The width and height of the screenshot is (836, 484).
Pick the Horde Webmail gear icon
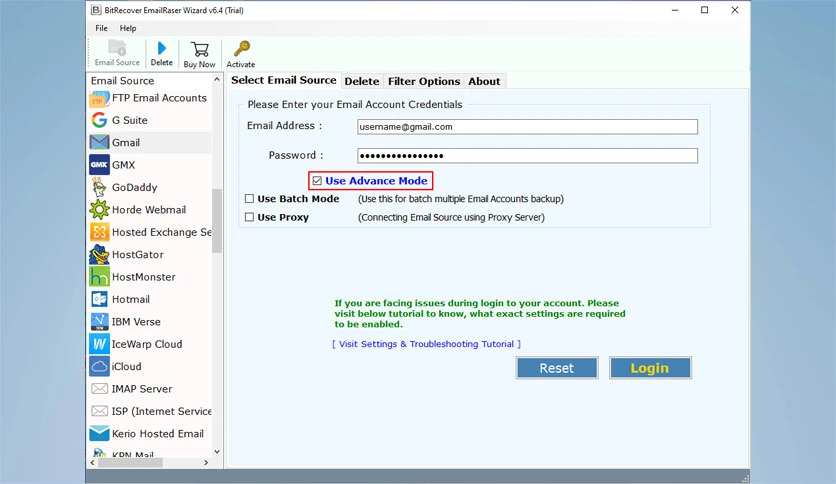pos(99,210)
